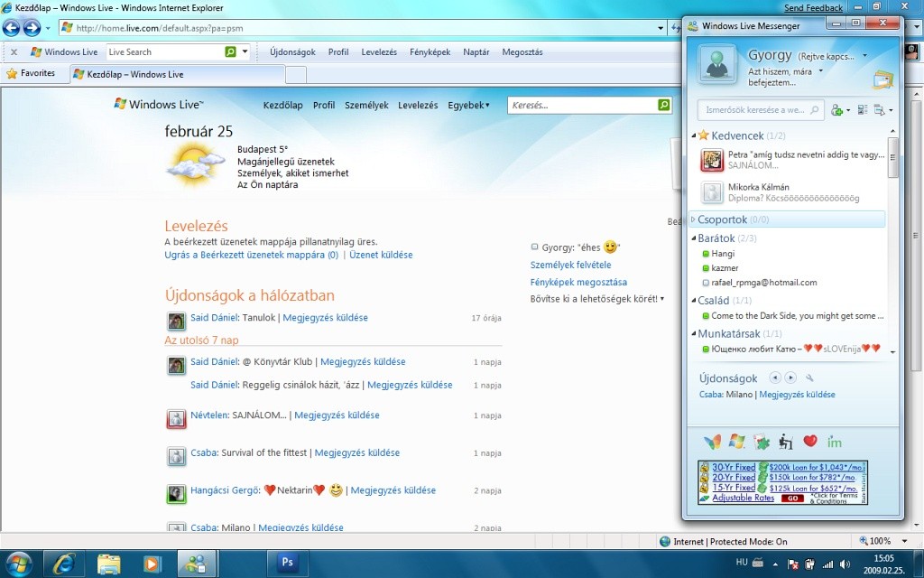Viewport: 924px width, 578px height.
Task: Go back with the IE Back arrow
Action: click(x=11, y=27)
